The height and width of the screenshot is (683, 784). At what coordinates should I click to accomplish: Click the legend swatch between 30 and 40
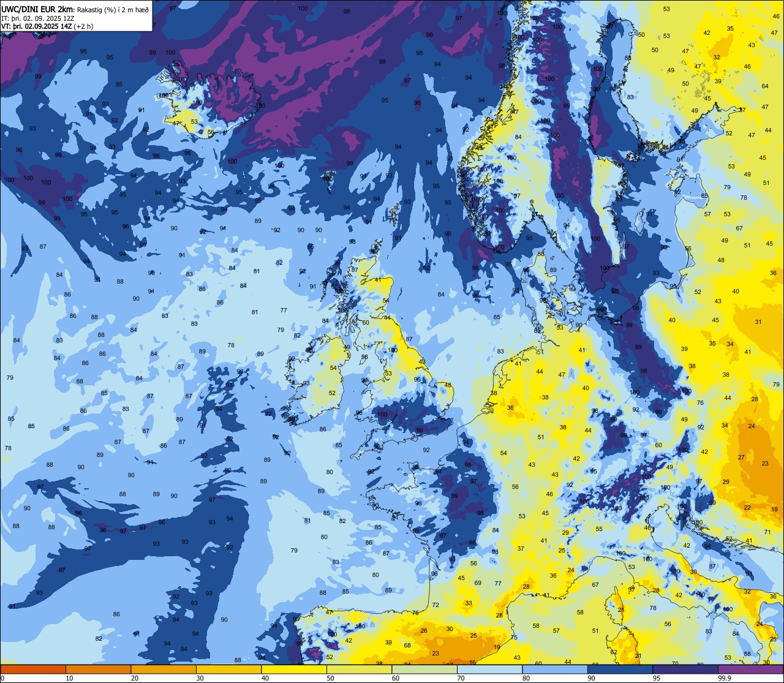point(228,669)
